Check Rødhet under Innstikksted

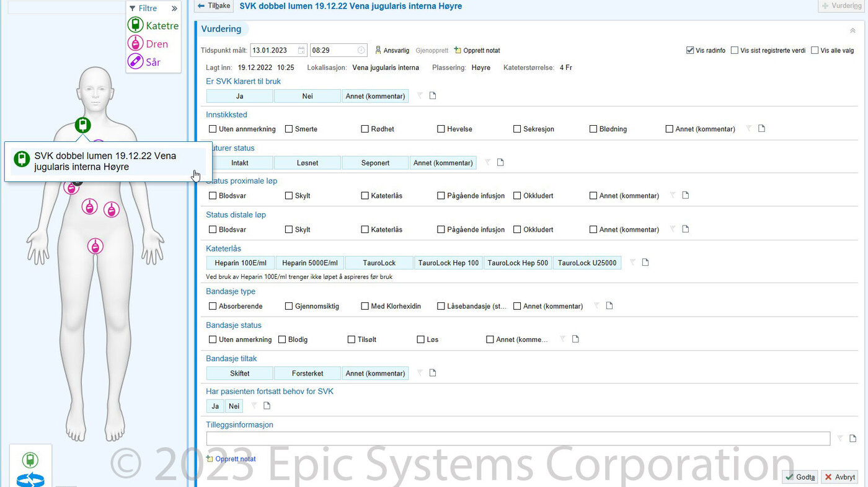(365, 129)
